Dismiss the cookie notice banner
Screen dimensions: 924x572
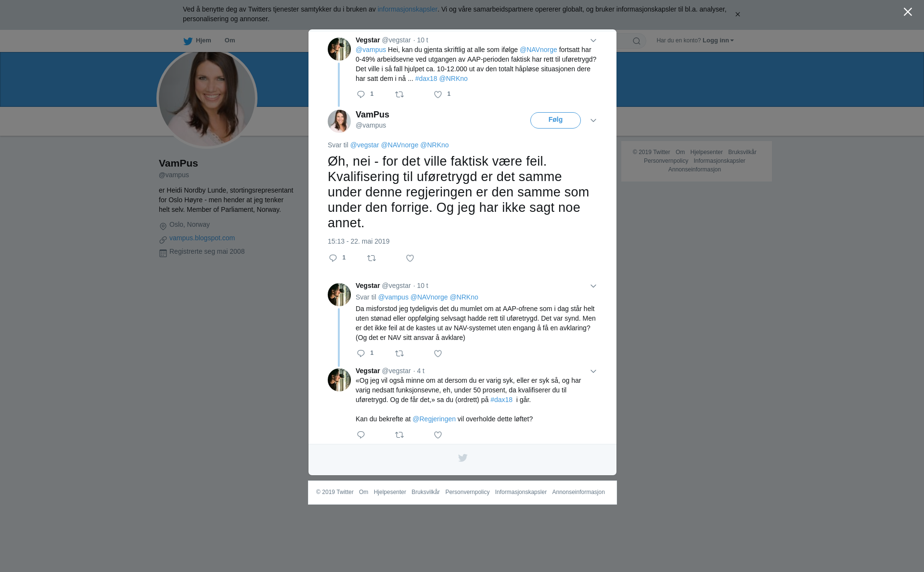point(737,14)
